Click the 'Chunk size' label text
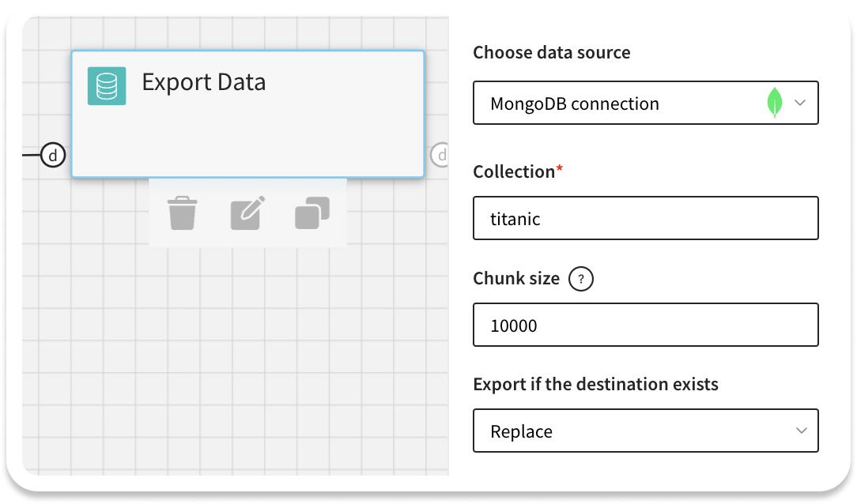Image resolution: width=857 pixels, height=504 pixels. pos(516,279)
